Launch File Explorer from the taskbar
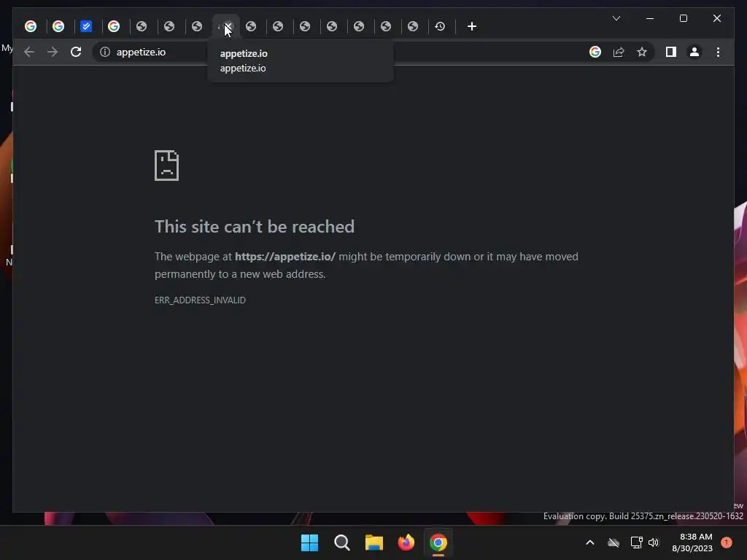Image resolution: width=747 pixels, height=560 pixels. [374, 542]
